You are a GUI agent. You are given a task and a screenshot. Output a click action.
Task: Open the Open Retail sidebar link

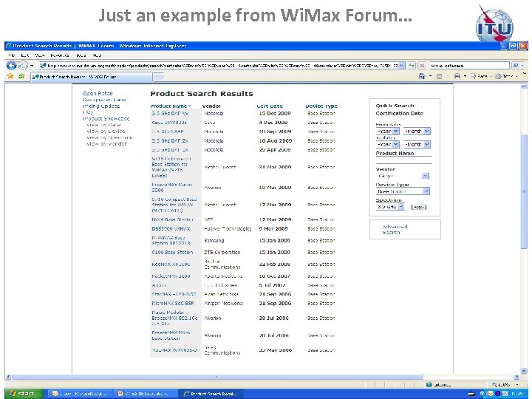98,93
